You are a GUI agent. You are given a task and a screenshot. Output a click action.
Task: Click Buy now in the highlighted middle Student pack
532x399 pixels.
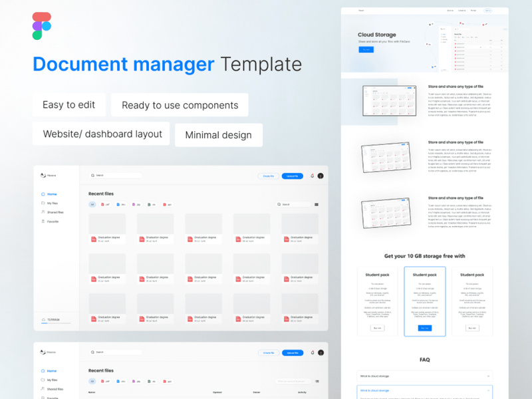425,328
